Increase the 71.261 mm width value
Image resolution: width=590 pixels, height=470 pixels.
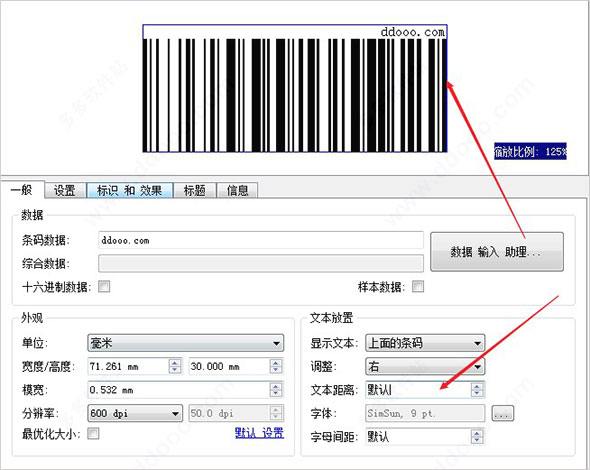click(x=175, y=363)
